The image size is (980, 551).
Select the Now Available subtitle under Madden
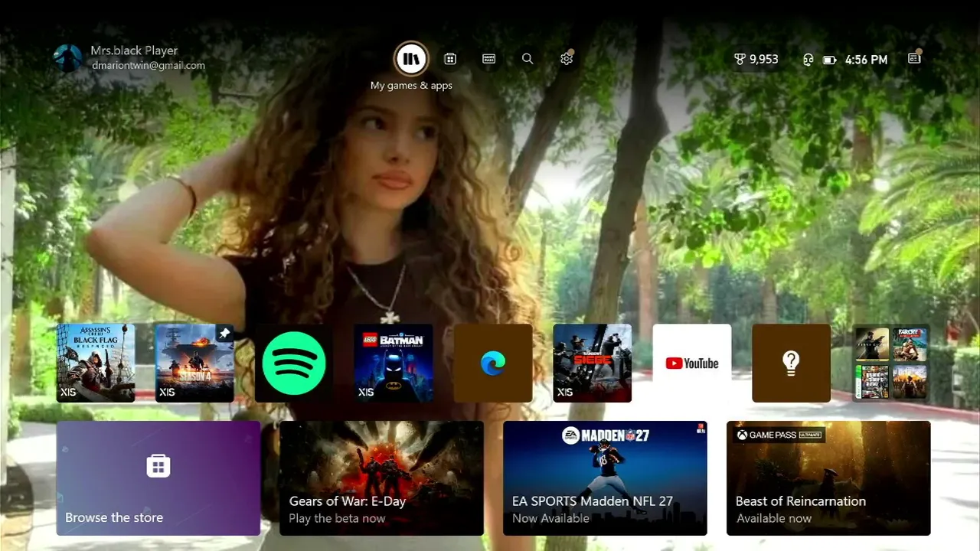(x=550, y=519)
